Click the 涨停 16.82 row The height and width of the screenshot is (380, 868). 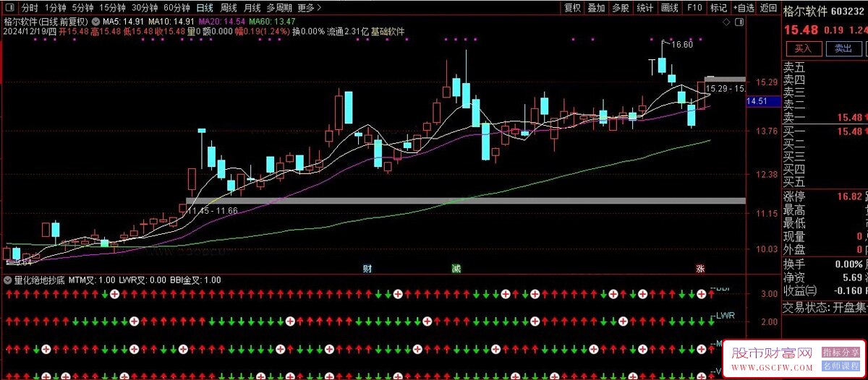click(x=825, y=197)
